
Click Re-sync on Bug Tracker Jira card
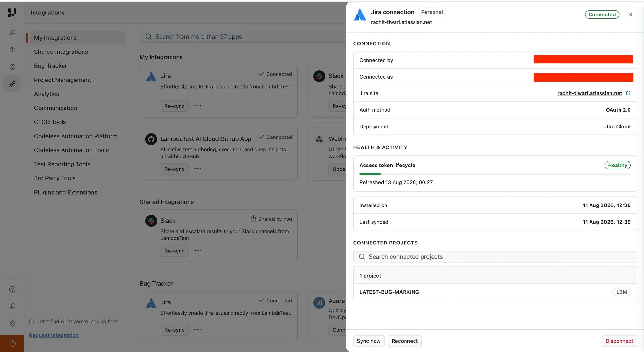pyautogui.click(x=174, y=330)
